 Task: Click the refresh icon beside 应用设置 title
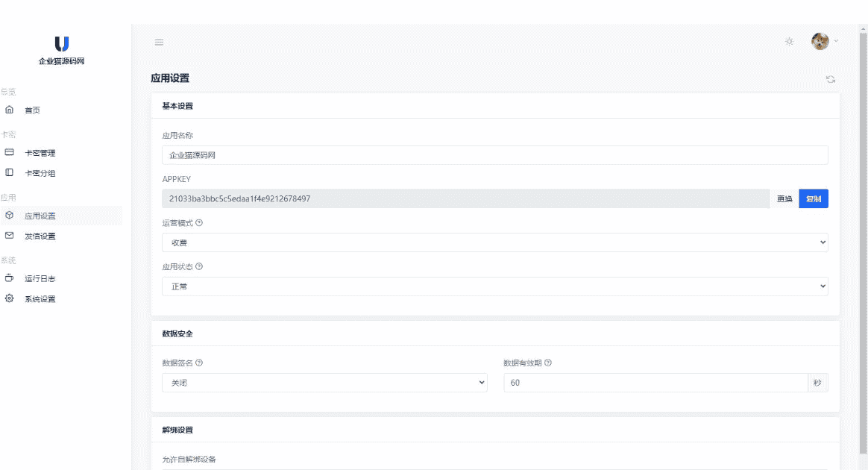click(x=830, y=79)
